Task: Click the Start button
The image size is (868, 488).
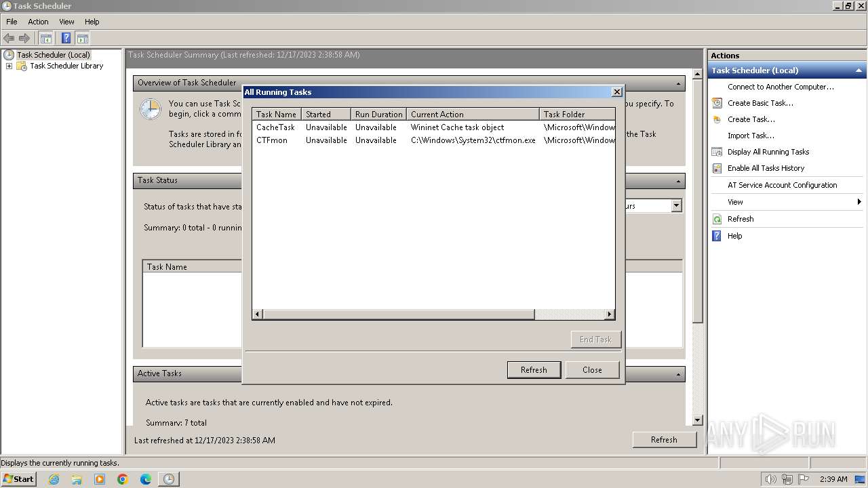Action: (18, 479)
